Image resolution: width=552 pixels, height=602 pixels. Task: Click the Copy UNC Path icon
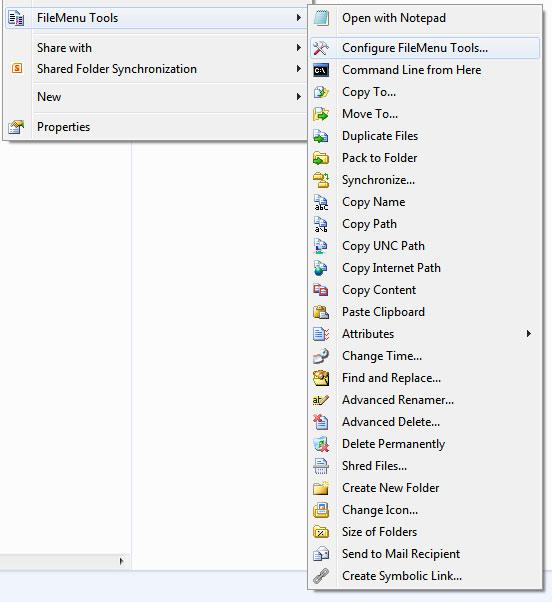click(x=321, y=246)
